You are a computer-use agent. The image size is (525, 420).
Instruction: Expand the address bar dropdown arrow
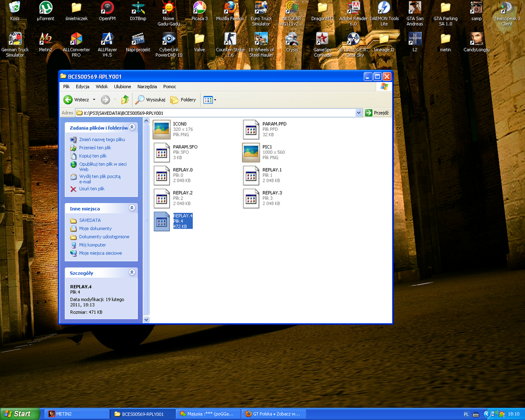[x=358, y=113]
